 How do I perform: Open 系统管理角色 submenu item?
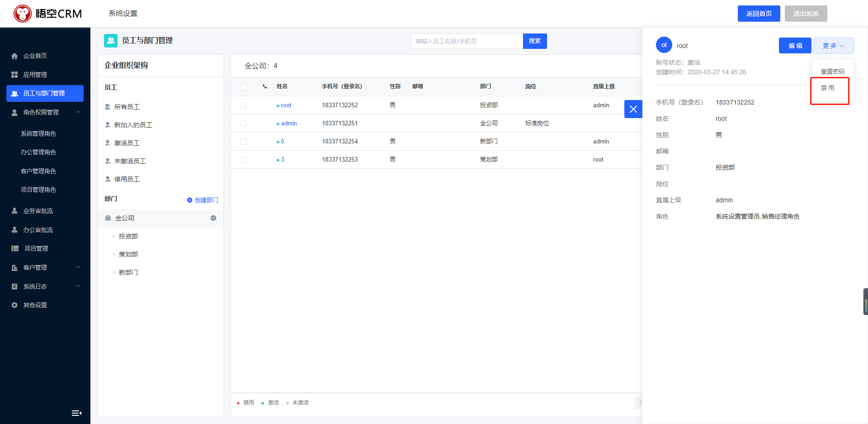[x=38, y=133]
